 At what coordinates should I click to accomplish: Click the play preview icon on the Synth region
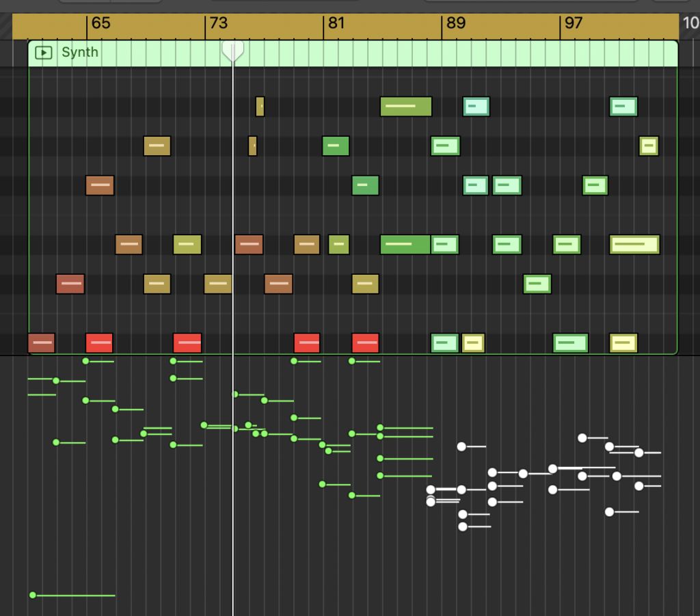(43, 53)
